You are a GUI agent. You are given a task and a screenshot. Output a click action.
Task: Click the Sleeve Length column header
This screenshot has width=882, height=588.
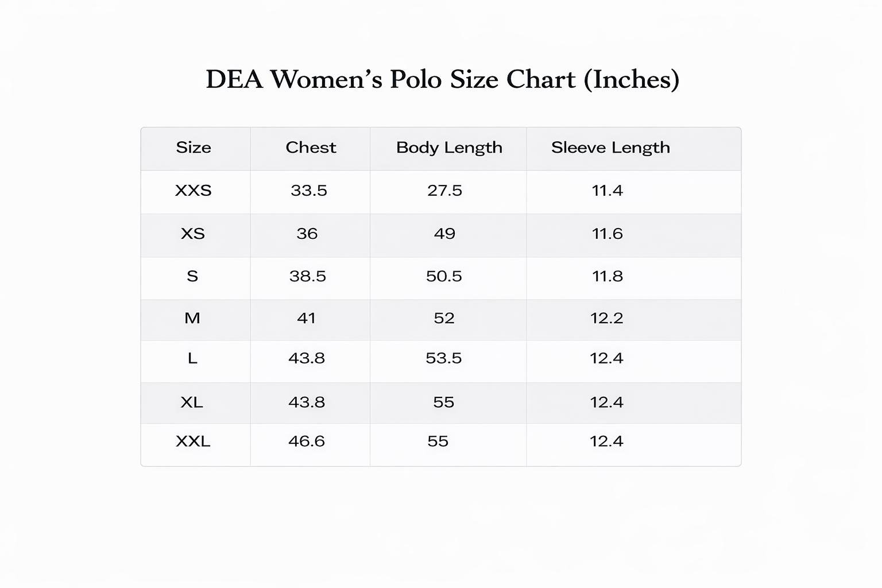click(610, 148)
